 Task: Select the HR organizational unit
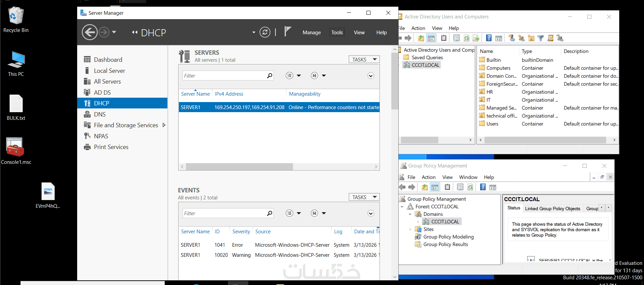[x=490, y=92]
